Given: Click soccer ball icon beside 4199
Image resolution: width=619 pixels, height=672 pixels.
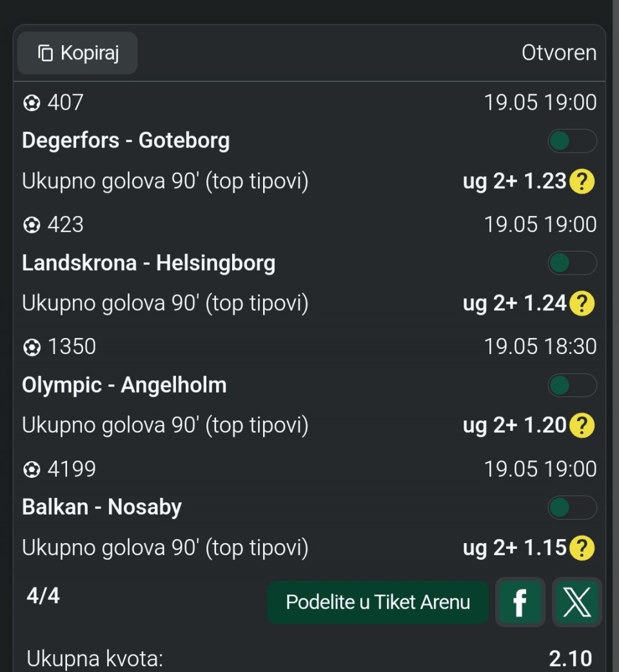Looking at the screenshot, I should click(x=32, y=469).
